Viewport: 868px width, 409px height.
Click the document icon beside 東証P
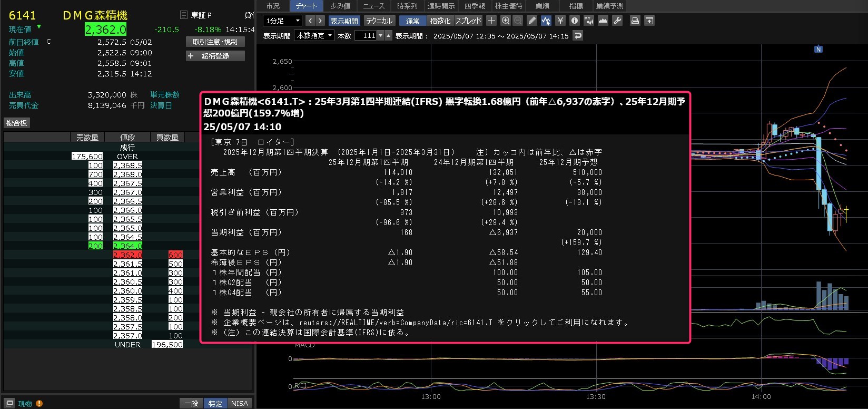[183, 15]
